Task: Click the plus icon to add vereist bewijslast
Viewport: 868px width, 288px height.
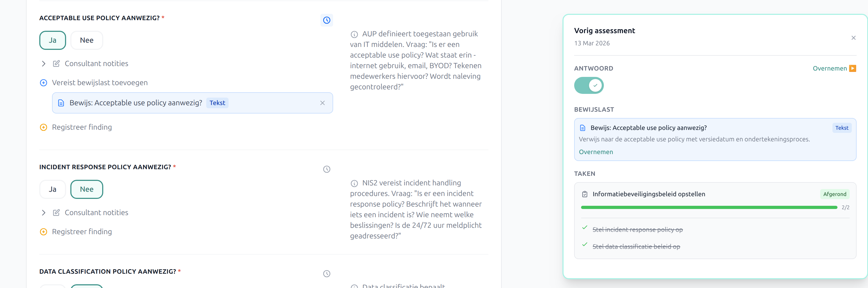Action: 43,82
